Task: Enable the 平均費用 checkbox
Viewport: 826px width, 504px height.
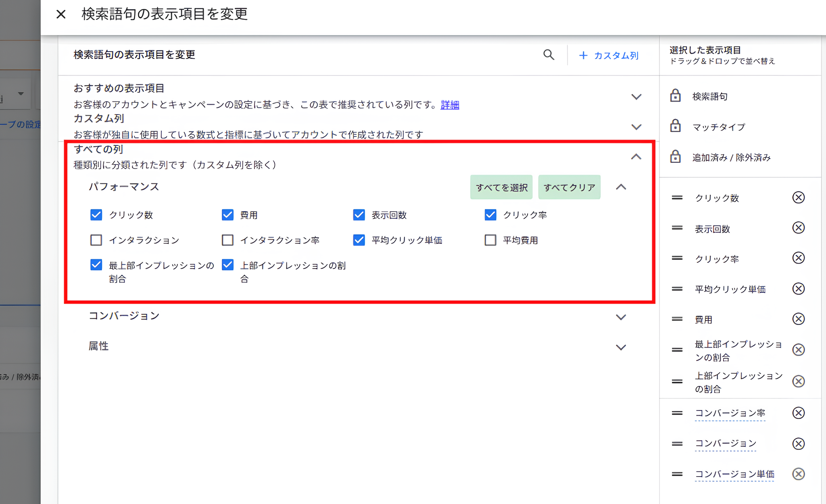Action: [490, 240]
